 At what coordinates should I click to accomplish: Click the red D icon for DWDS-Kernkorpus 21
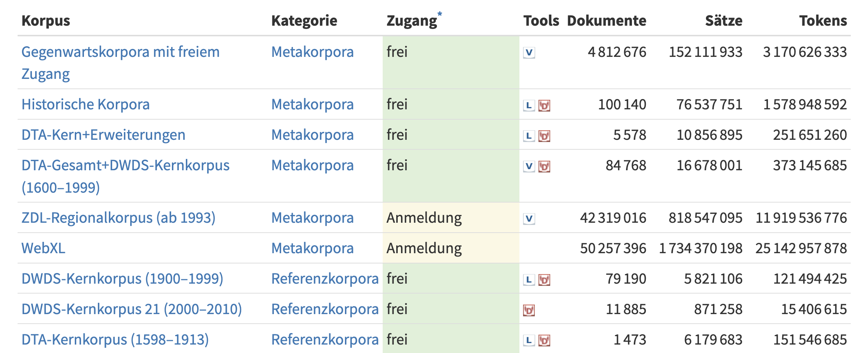[529, 310]
